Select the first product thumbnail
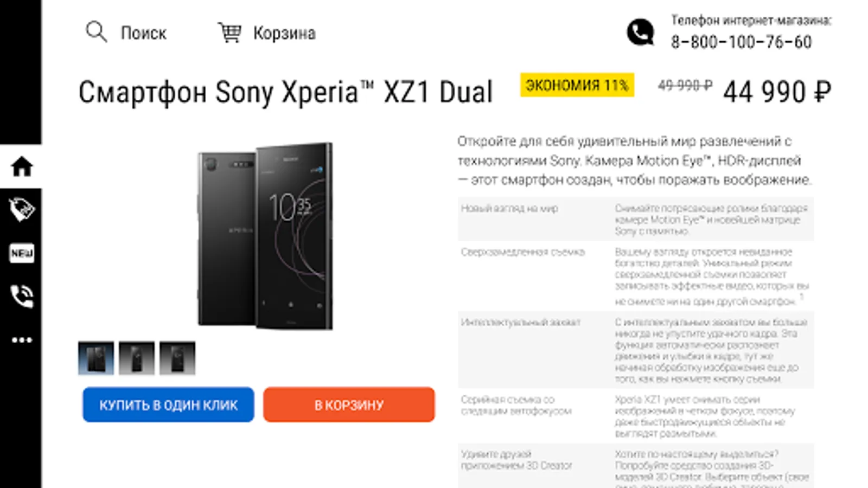The image size is (868, 488). point(96,358)
